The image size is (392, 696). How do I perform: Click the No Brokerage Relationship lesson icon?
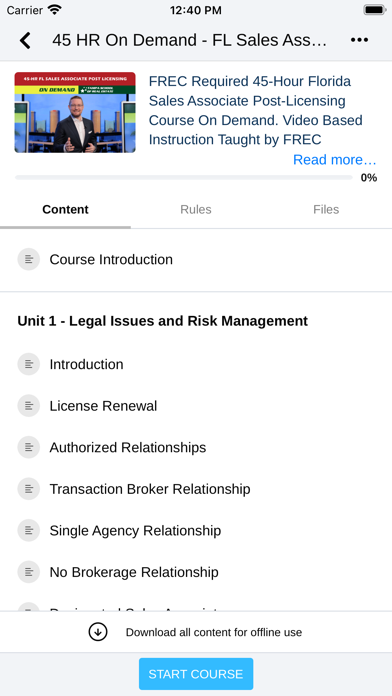[x=29, y=572]
